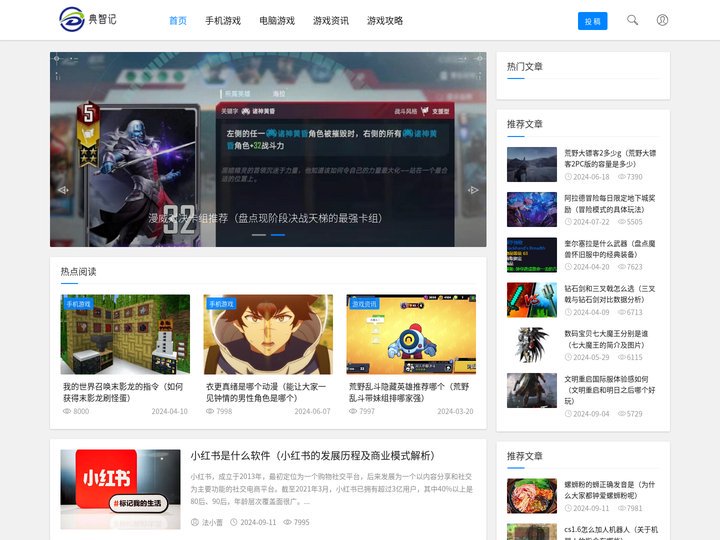720x540 pixels.
Task: Open 奎尔塞拉是什么武器 sidebar article
Action: click(610, 248)
